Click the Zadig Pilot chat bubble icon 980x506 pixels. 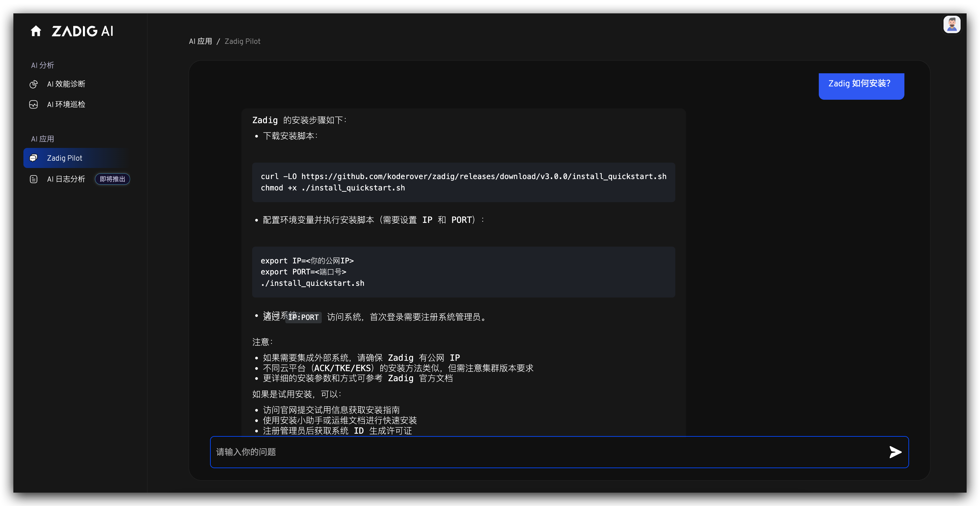point(33,158)
